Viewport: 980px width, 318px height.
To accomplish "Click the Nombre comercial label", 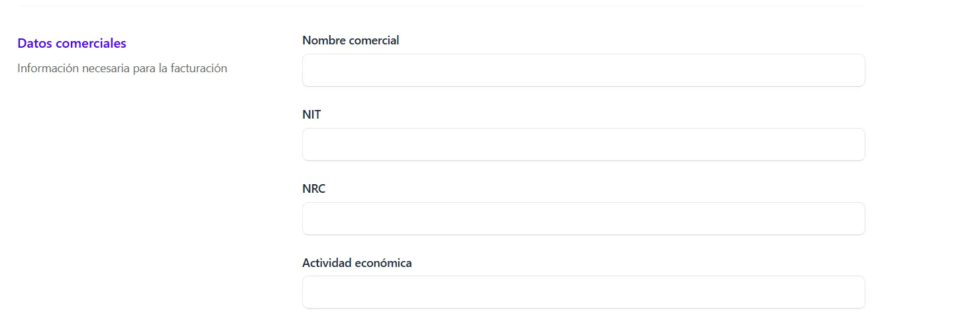I will click(351, 40).
